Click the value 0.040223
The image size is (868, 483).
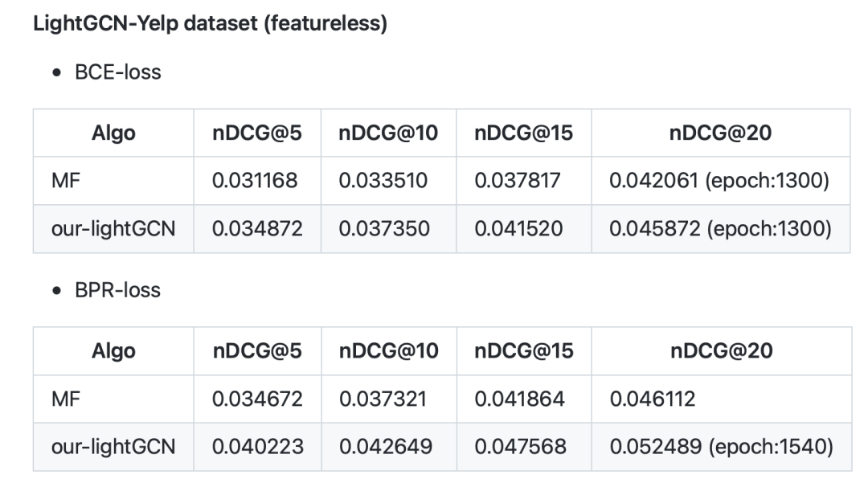[257, 447]
